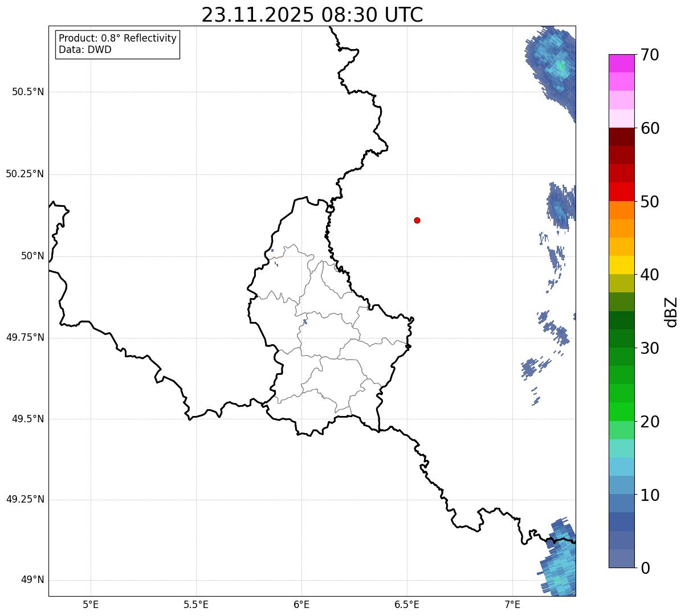Click the colorbar tick label 50
This screenshot has height=616, width=685.
pos(650,202)
